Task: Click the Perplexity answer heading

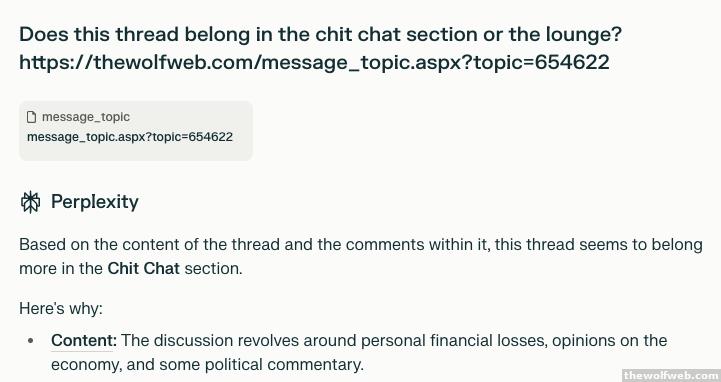Action: (x=94, y=202)
